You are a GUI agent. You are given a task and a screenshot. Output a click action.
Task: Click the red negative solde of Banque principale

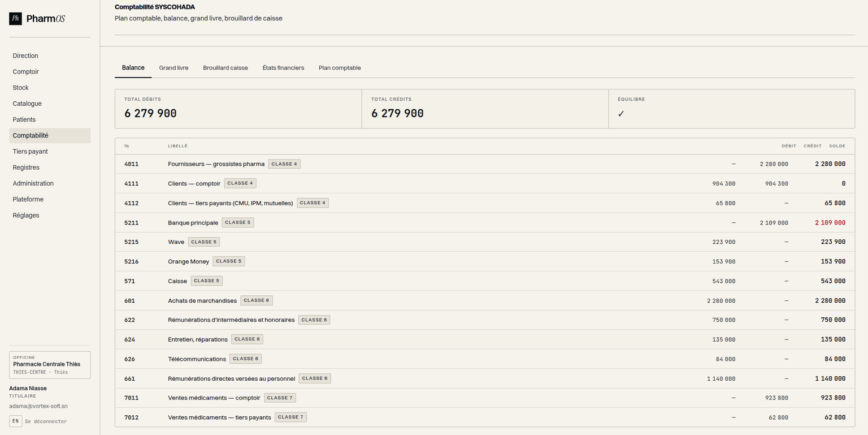pos(830,222)
